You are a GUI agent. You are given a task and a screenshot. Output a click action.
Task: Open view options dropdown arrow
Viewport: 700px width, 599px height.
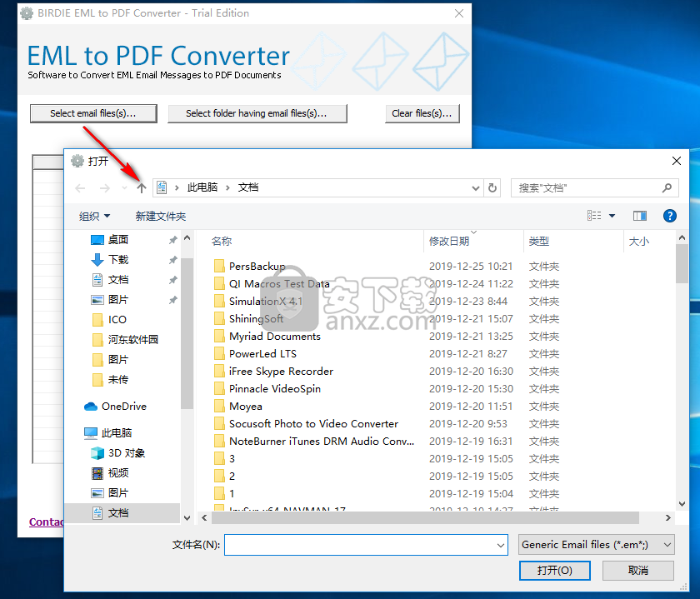coord(612,216)
